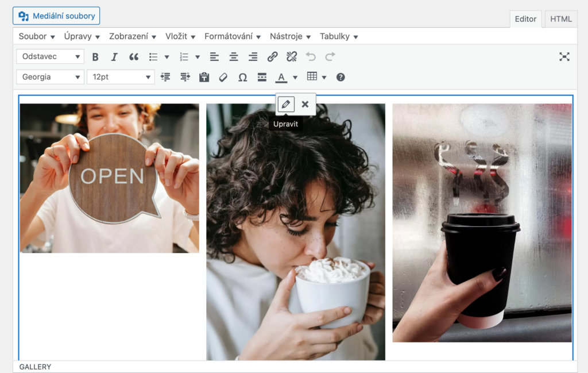Switch to the HTML tab

pos(561,19)
